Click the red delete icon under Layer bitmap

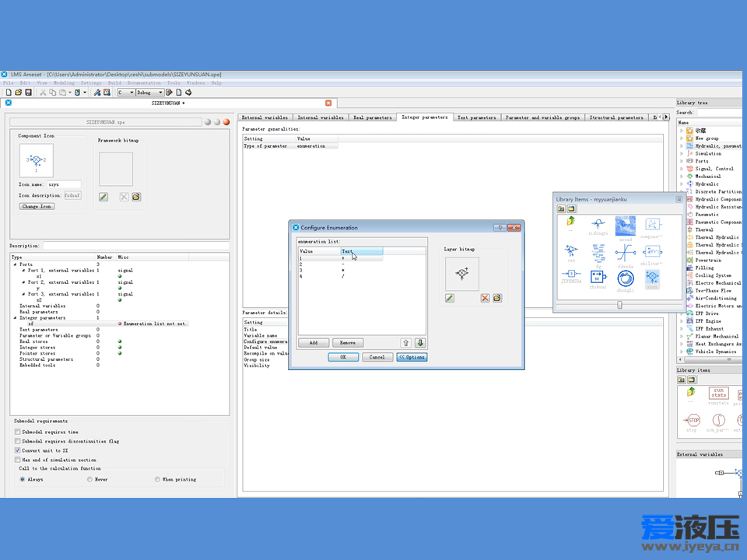coord(485,298)
